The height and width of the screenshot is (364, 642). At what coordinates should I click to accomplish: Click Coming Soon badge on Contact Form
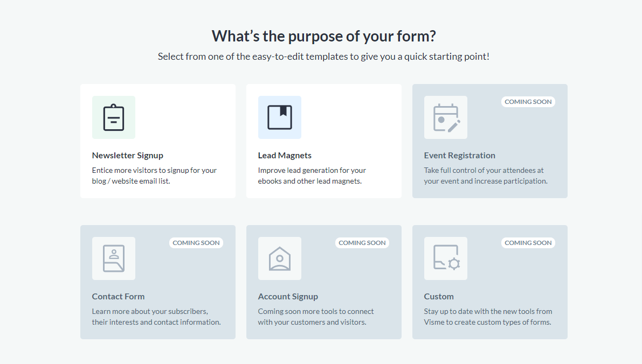[x=196, y=243]
